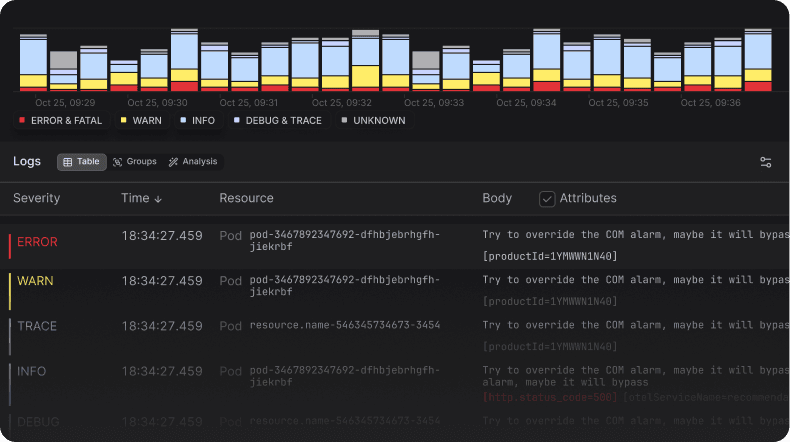Image resolution: width=790 pixels, height=442 pixels.
Task: Click the ERROR row's productId attribute
Action: coord(550,256)
